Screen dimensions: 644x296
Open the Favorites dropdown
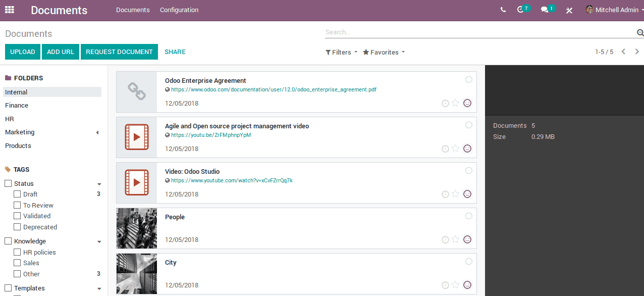[x=384, y=52]
